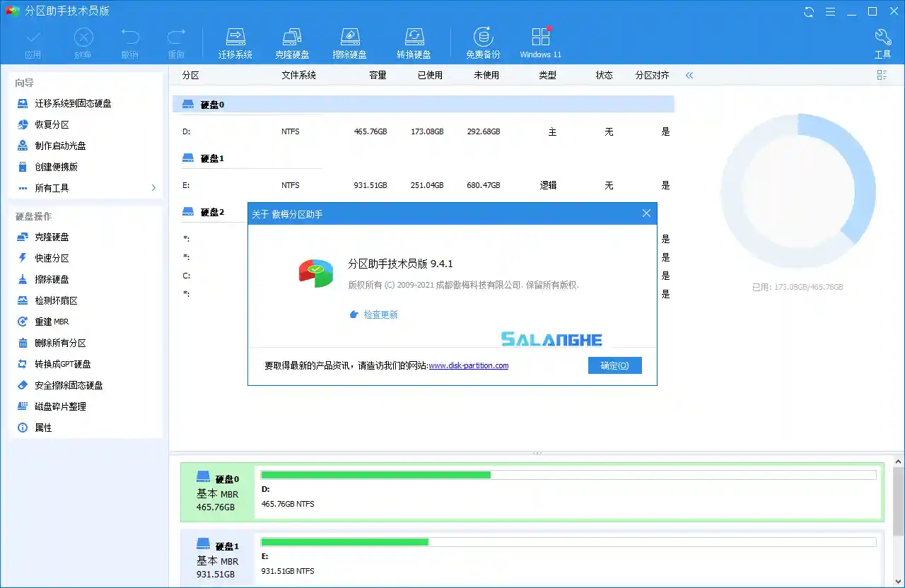Image resolution: width=905 pixels, height=588 pixels.
Task: Select the 迁移系统 (Migrate OS) toolbar icon
Action: (x=235, y=40)
